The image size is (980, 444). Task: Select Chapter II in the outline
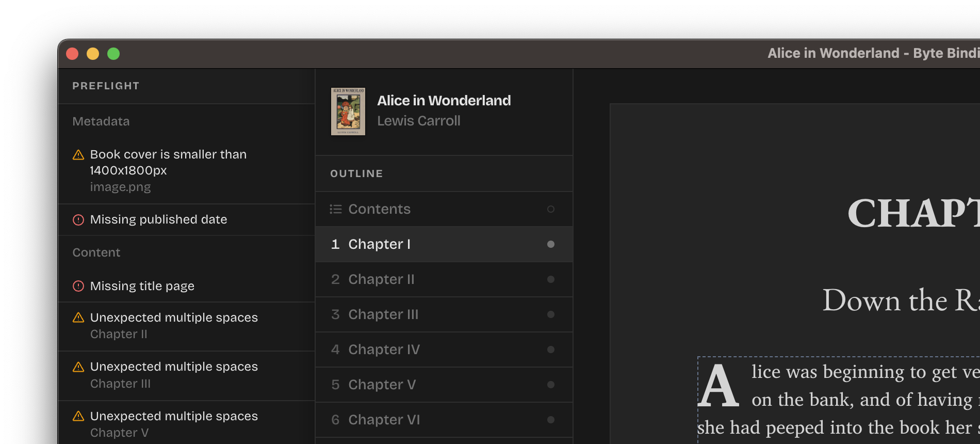[x=444, y=279]
